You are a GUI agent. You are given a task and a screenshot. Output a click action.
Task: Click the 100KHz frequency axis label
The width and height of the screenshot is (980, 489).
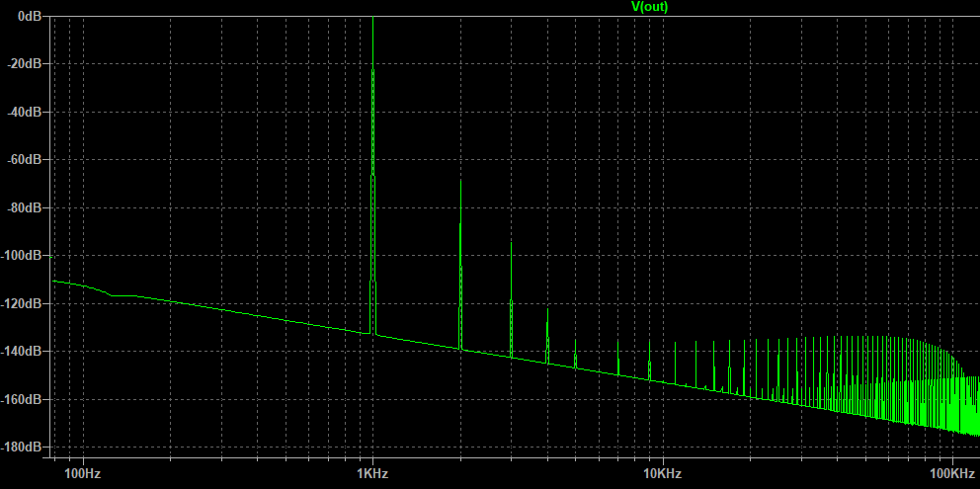953,473
